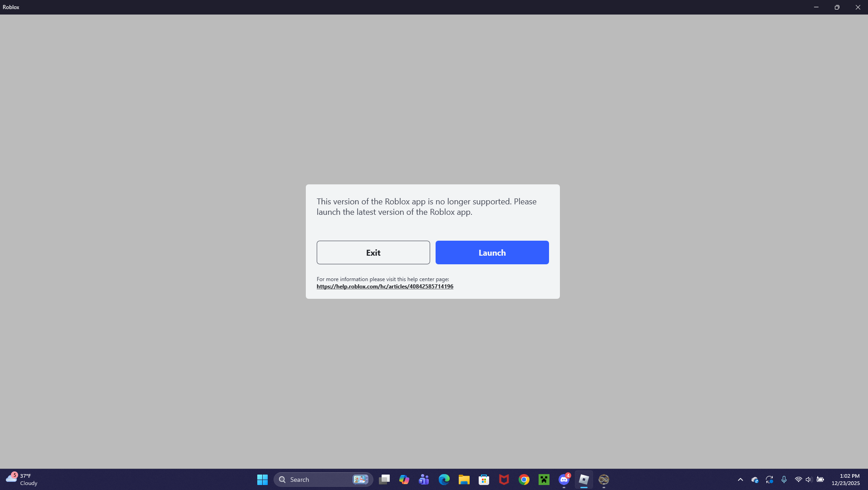Launch Copilot from the taskbar

(x=404, y=479)
